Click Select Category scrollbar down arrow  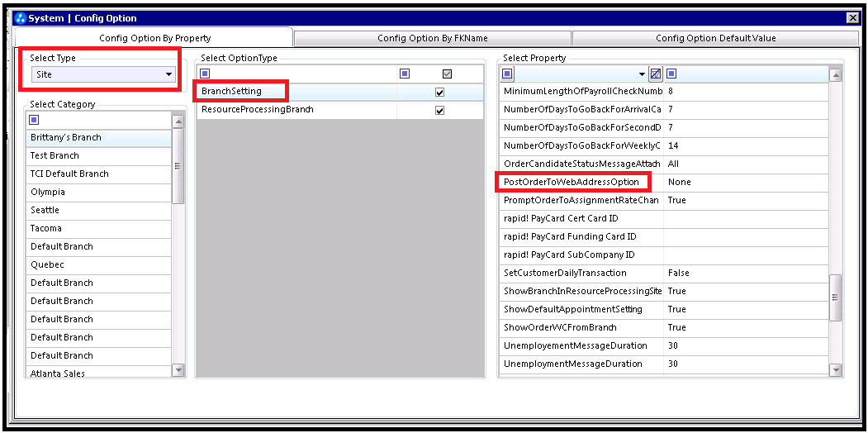(178, 369)
